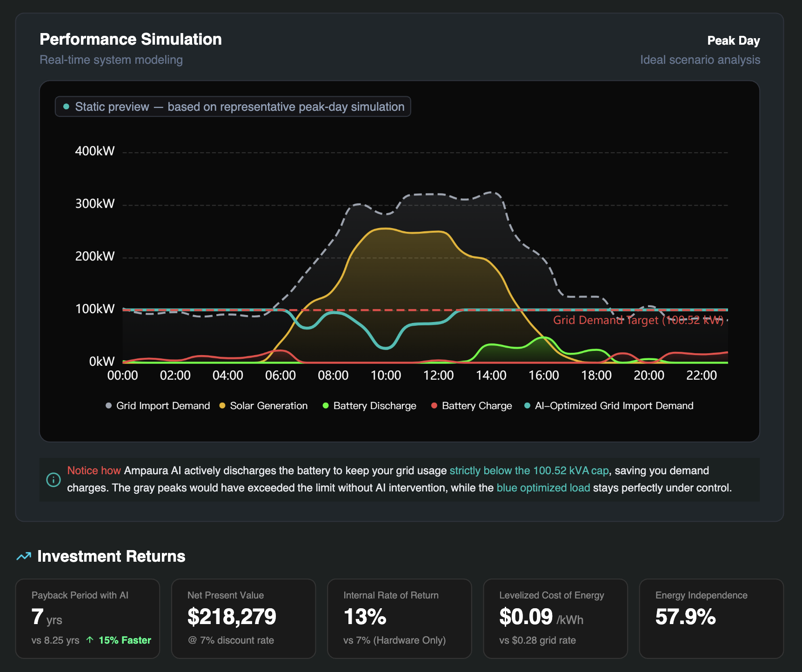Click the 12:00 x-axis label
Viewport: 802px width, 672px height.
[438, 376]
